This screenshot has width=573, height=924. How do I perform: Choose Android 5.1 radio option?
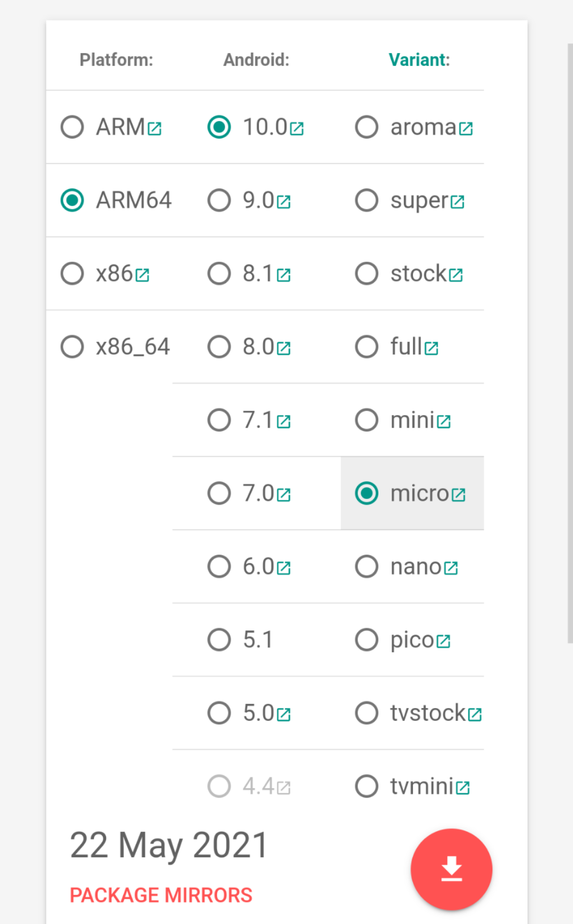pyautogui.click(x=219, y=640)
